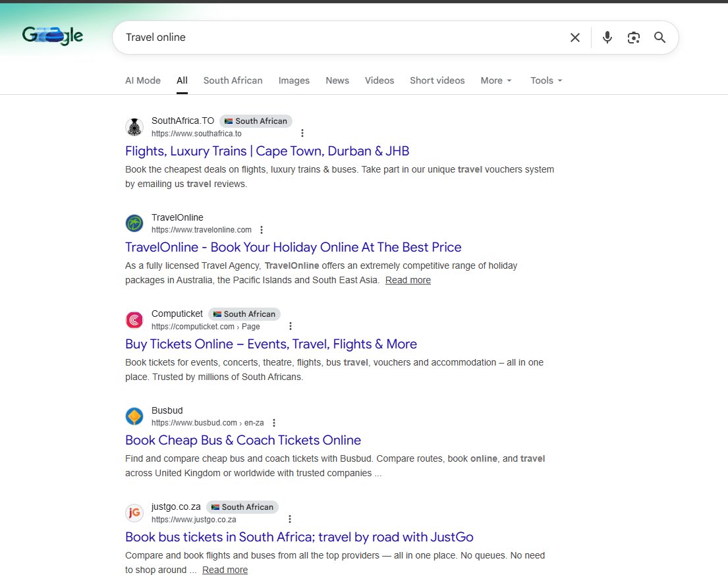Open more options for Computicket result

291,326
